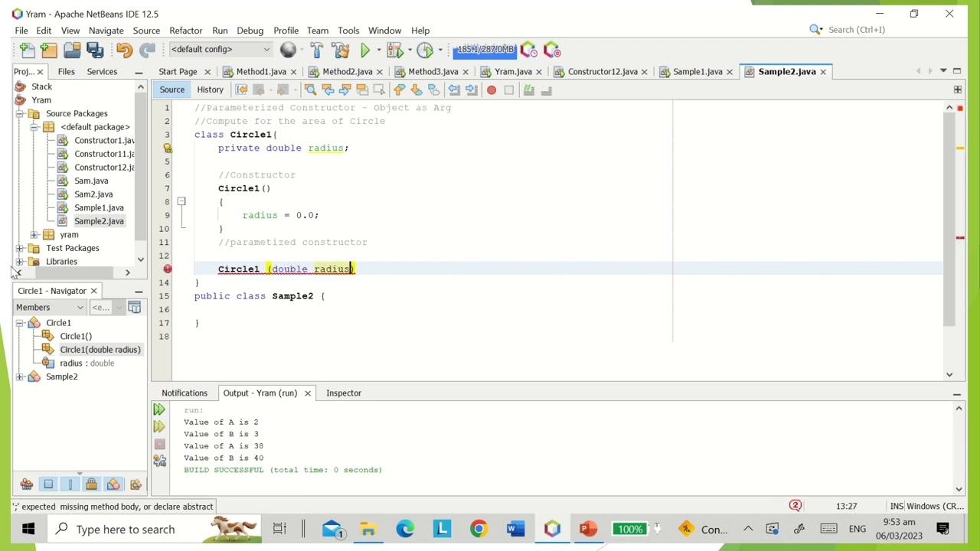This screenshot has width=980, height=551.
Task: Click Search field in top right
Action: pyautogui.click(x=888, y=30)
